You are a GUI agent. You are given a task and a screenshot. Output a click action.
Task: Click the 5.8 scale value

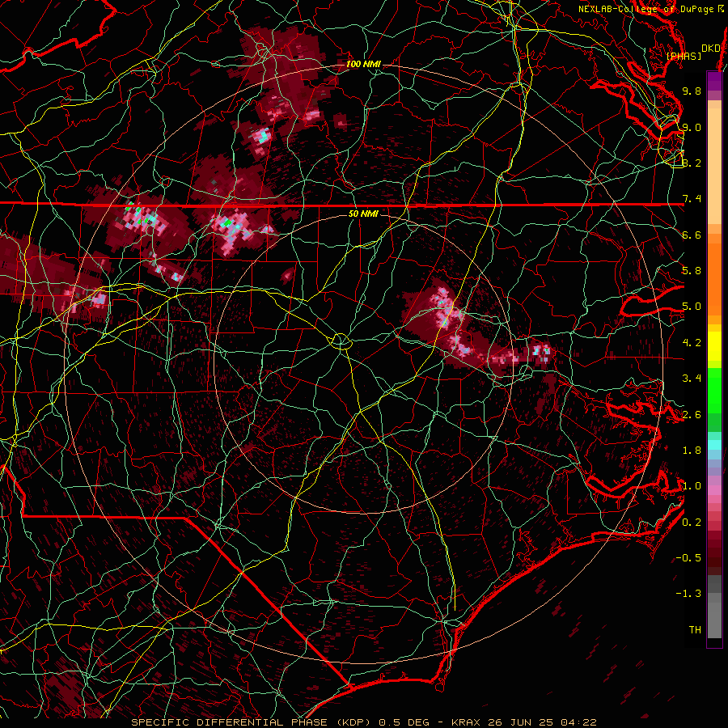[x=692, y=271]
